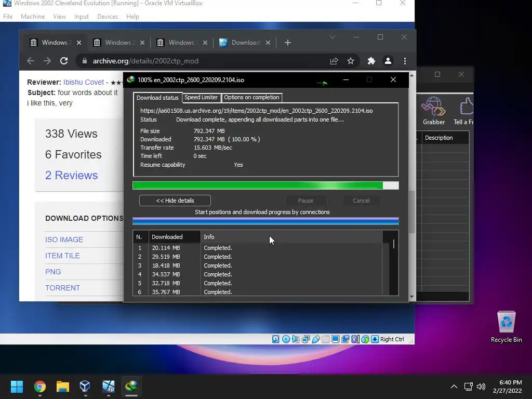Click the Pause button
Viewport: 532px width, 399px height.
click(305, 201)
